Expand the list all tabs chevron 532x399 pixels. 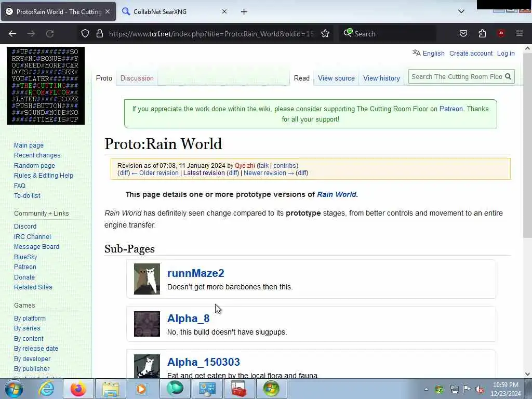point(461,11)
